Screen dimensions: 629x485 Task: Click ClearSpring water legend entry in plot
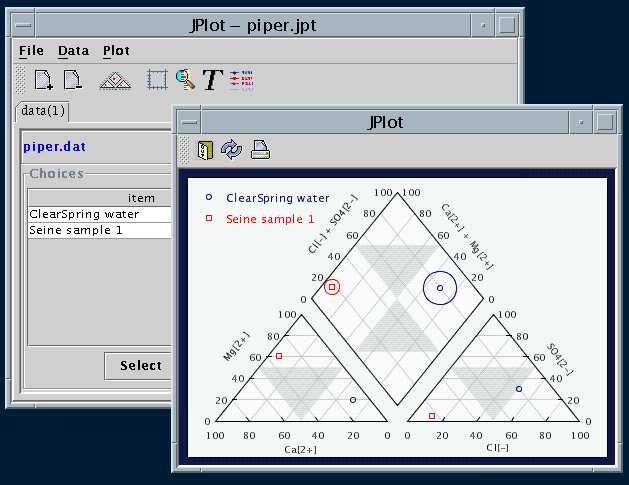pos(278,198)
